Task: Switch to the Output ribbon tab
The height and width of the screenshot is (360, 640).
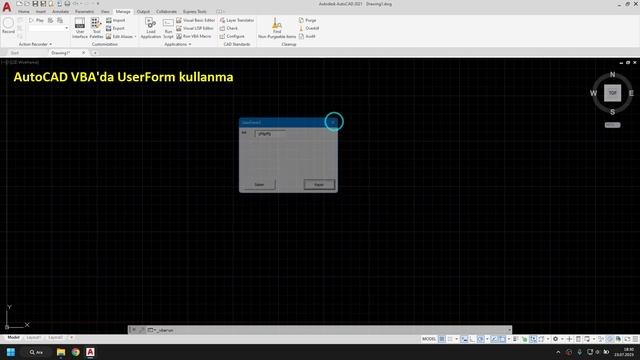Action: tap(143, 11)
